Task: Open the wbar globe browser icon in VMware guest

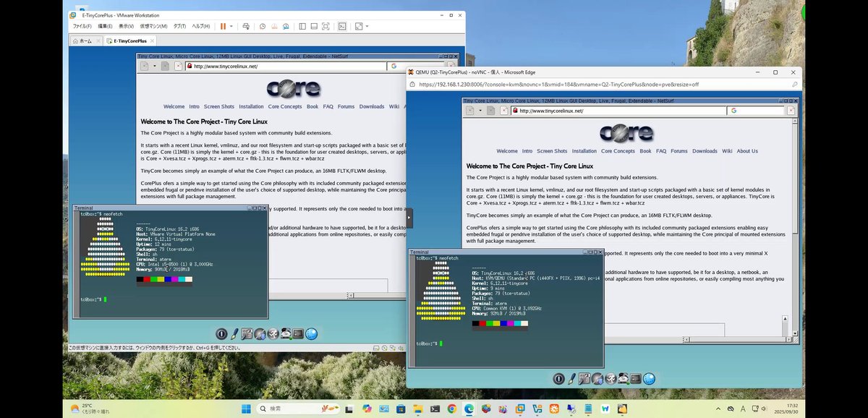Action: click(x=311, y=334)
